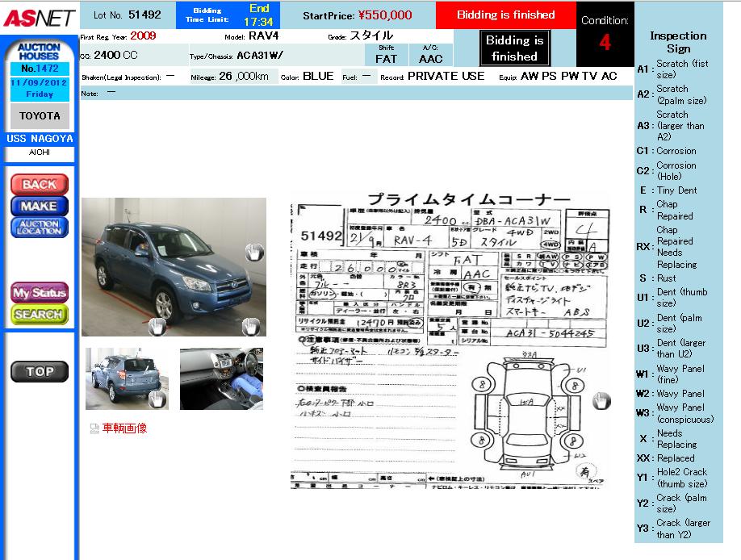Open the 車輌画像 vehicle images link

point(124,428)
